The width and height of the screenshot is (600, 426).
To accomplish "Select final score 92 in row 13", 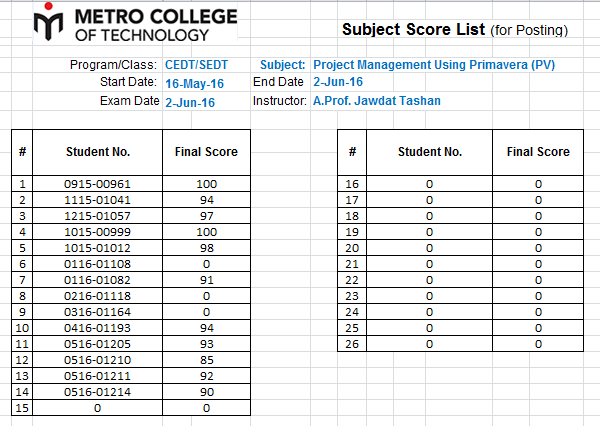I will coord(206,376).
